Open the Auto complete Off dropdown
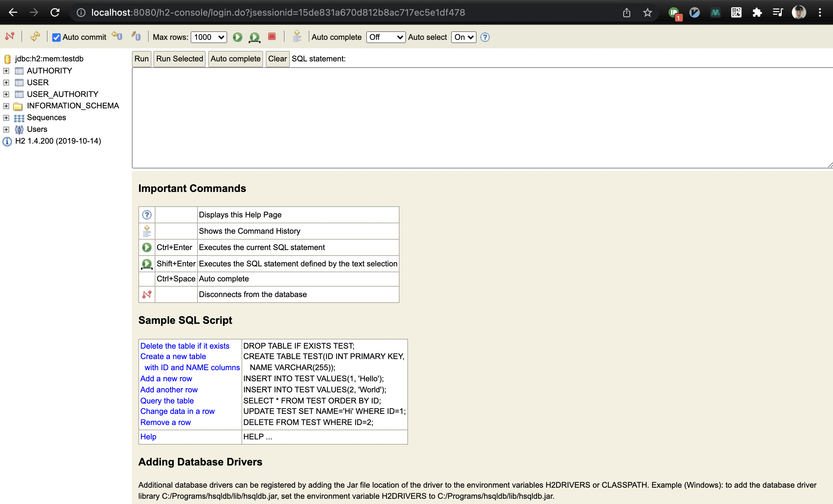The height and width of the screenshot is (504, 833). tap(385, 37)
